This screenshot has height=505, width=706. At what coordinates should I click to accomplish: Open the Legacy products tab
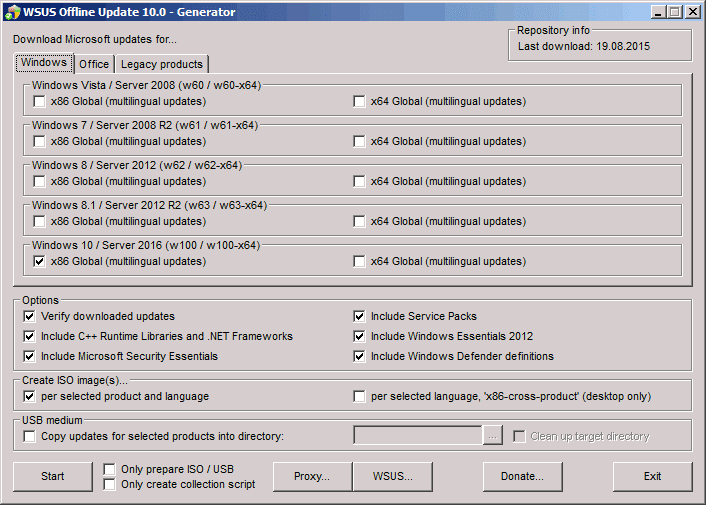click(162, 64)
